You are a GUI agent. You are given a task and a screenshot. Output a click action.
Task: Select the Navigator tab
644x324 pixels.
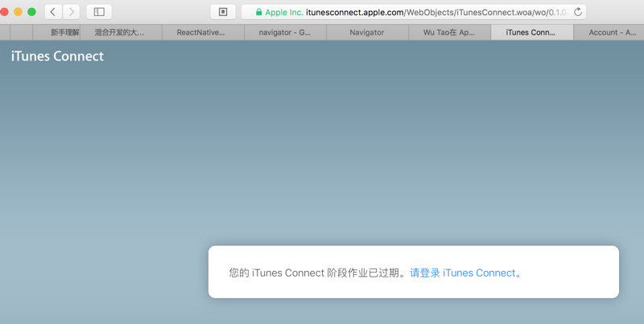[367, 32]
